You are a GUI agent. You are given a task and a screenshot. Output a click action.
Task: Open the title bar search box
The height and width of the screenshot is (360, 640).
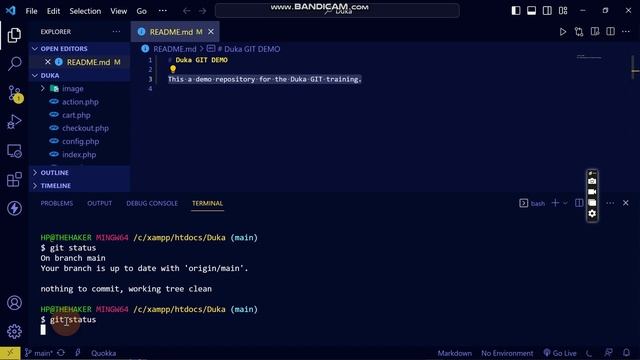click(x=337, y=11)
